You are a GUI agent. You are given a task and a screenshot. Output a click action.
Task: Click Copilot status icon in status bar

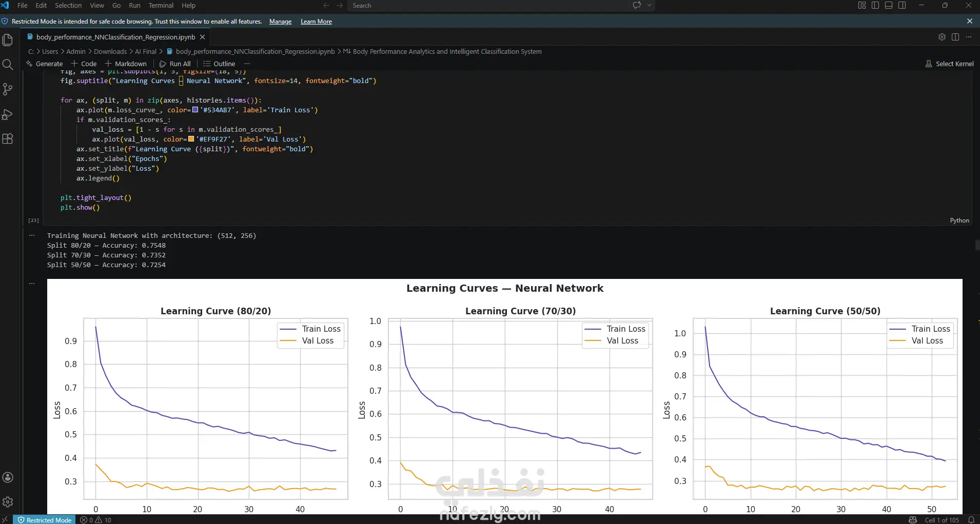click(x=912, y=519)
